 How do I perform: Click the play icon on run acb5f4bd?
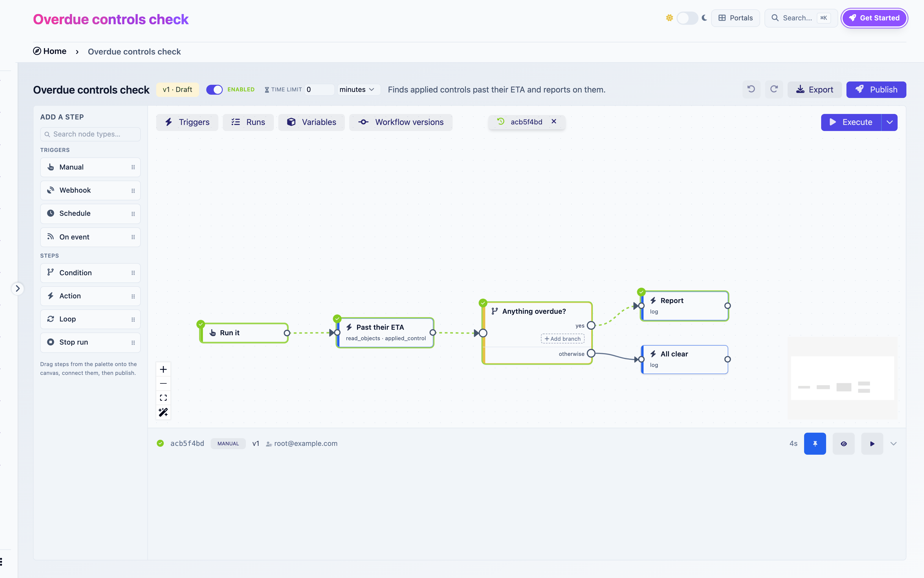point(872,443)
